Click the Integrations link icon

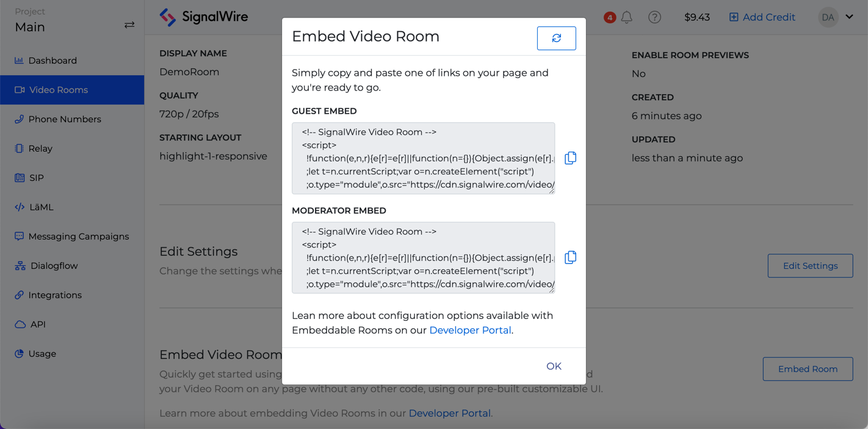(x=19, y=295)
